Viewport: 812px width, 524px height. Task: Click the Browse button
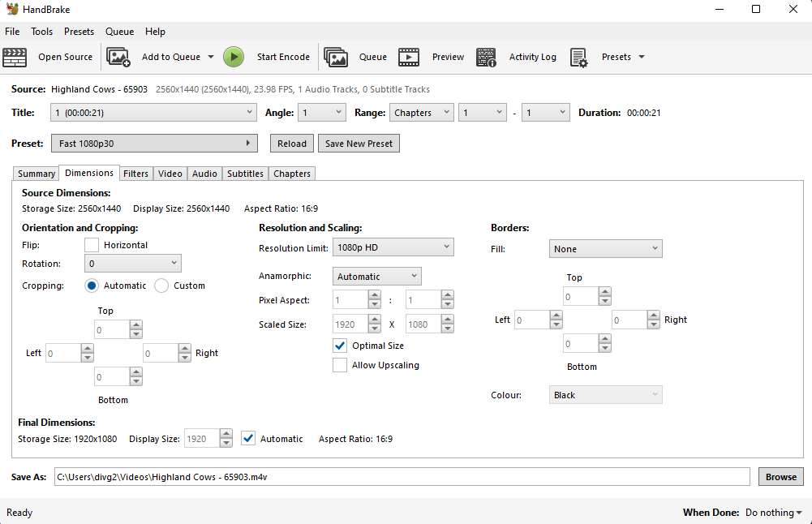coord(781,477)
